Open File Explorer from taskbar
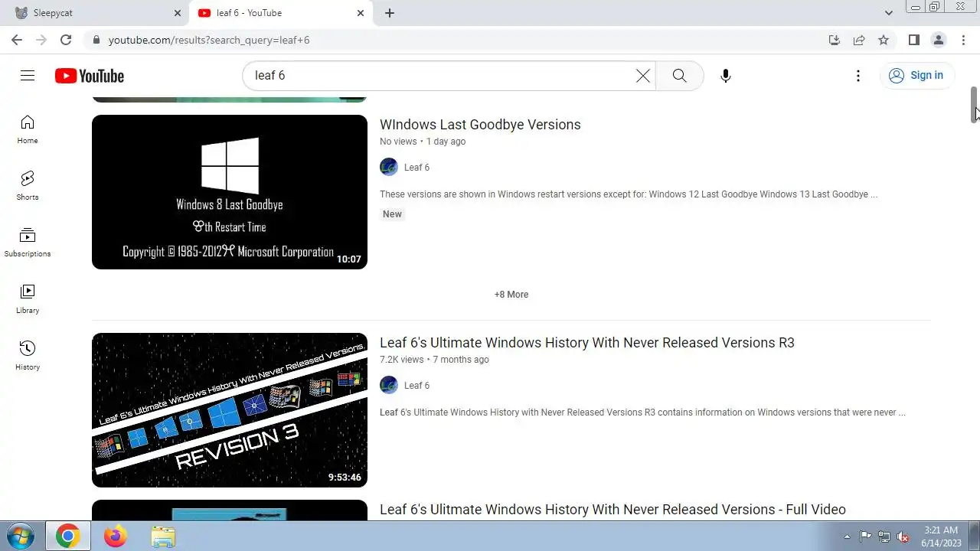Image resolution: width=980 pixels, height=551 pixels. [163, 536]
